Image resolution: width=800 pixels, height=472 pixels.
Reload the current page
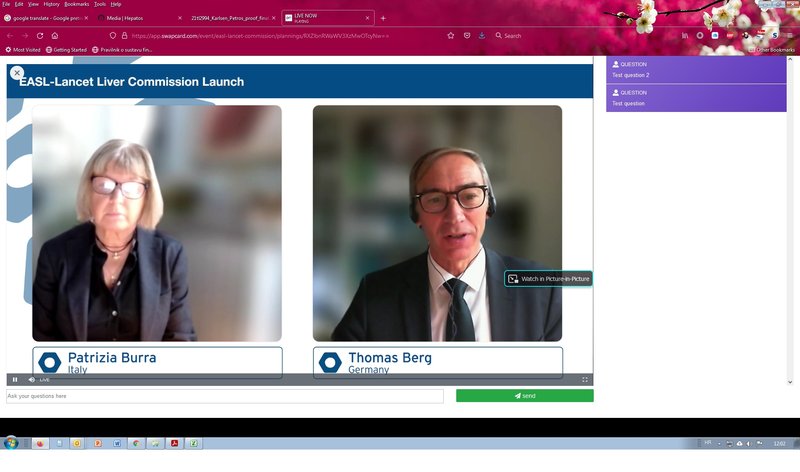(x=40, y=36)
